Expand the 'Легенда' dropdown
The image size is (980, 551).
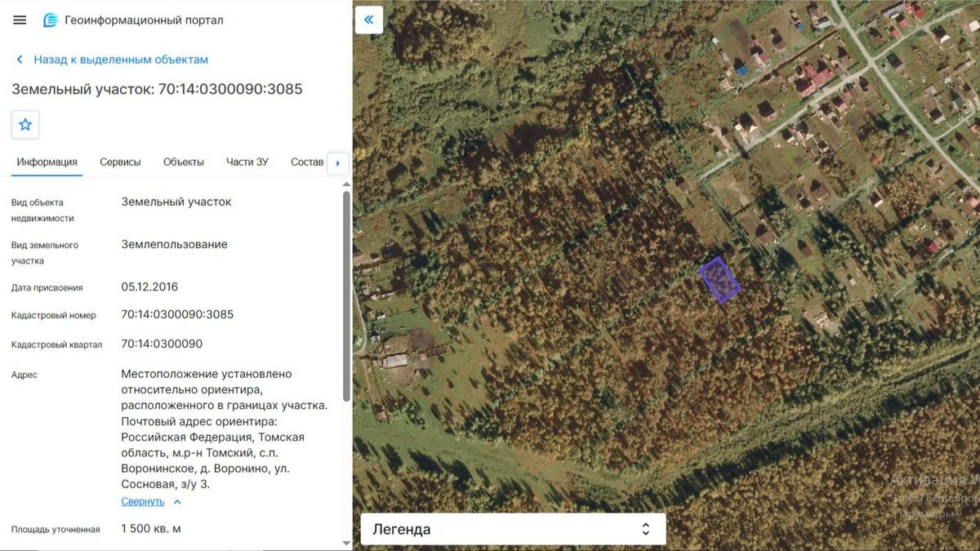514,529
